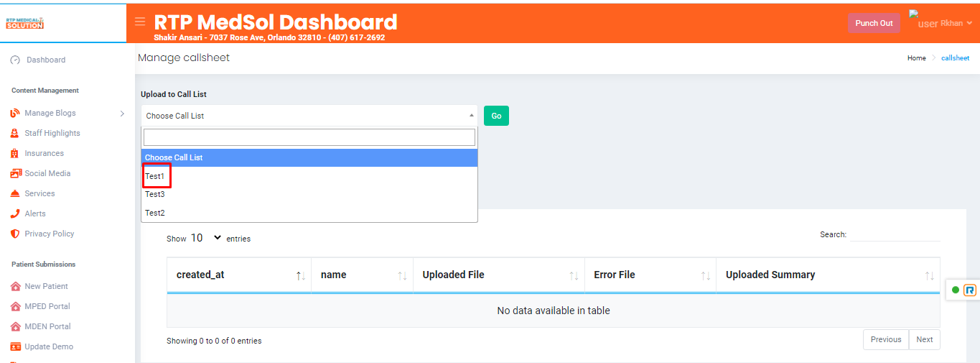Click the Dashboard gauge icon
980x363 pixels.
coord(15,60)
